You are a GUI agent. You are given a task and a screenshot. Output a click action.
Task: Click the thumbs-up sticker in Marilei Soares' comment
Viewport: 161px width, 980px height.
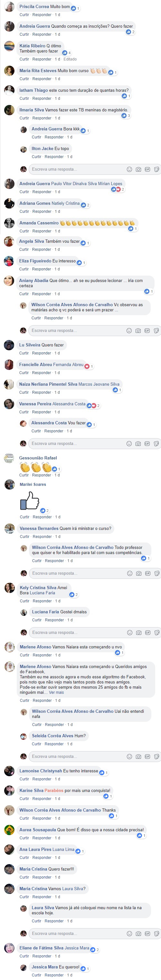coord(30,500)
